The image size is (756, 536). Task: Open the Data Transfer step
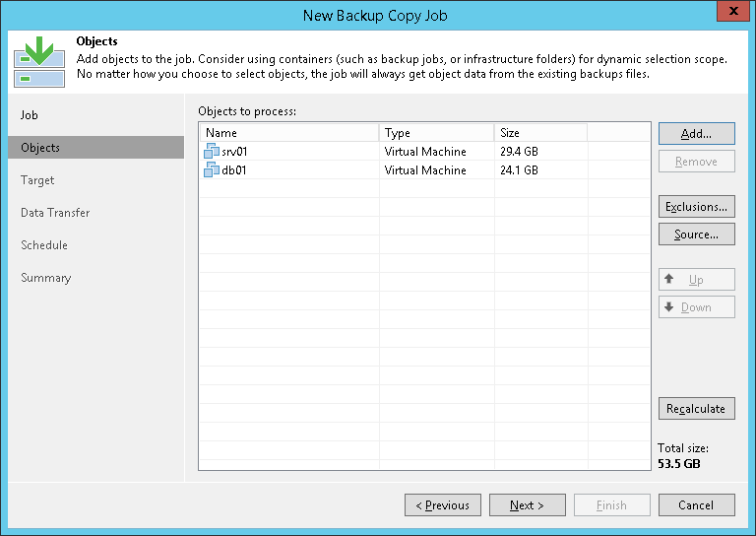click(x=55, y=213)
